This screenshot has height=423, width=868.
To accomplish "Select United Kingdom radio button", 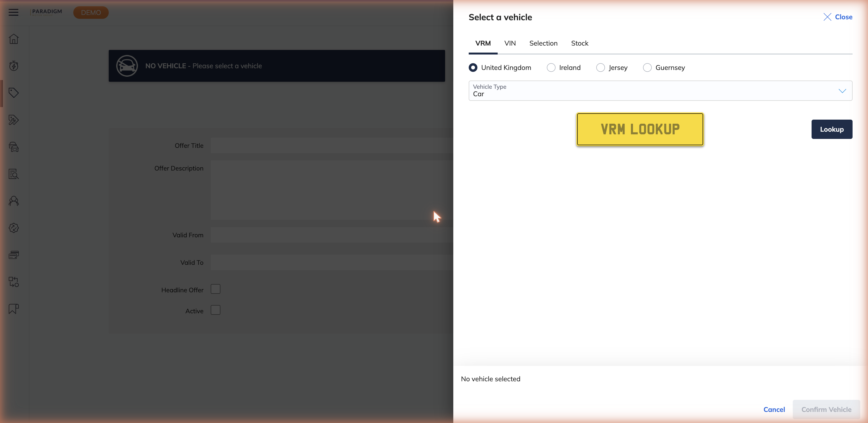I will 473,68.
